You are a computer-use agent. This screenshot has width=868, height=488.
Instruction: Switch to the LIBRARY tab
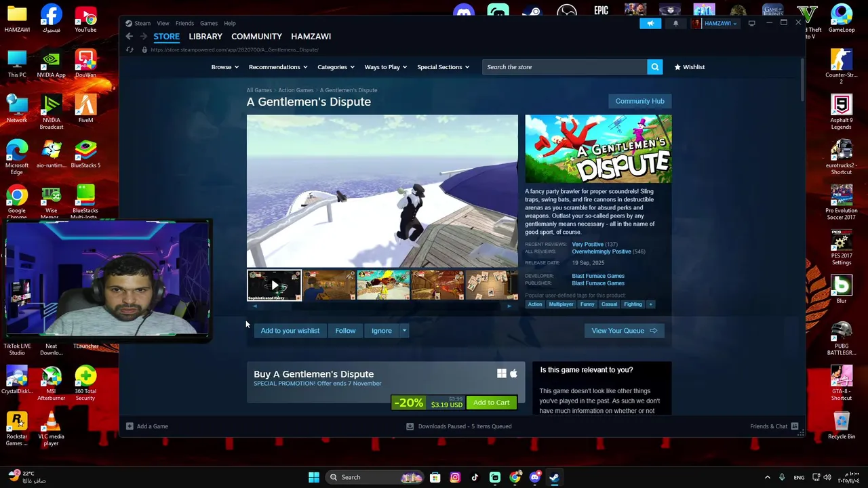click(x=205, y=37)
